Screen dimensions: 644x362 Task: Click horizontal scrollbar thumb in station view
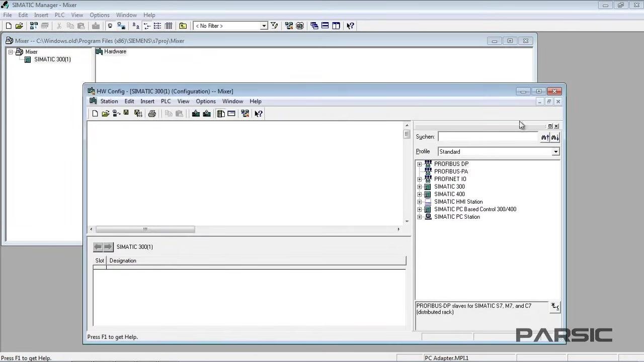[x=145, y=229]
